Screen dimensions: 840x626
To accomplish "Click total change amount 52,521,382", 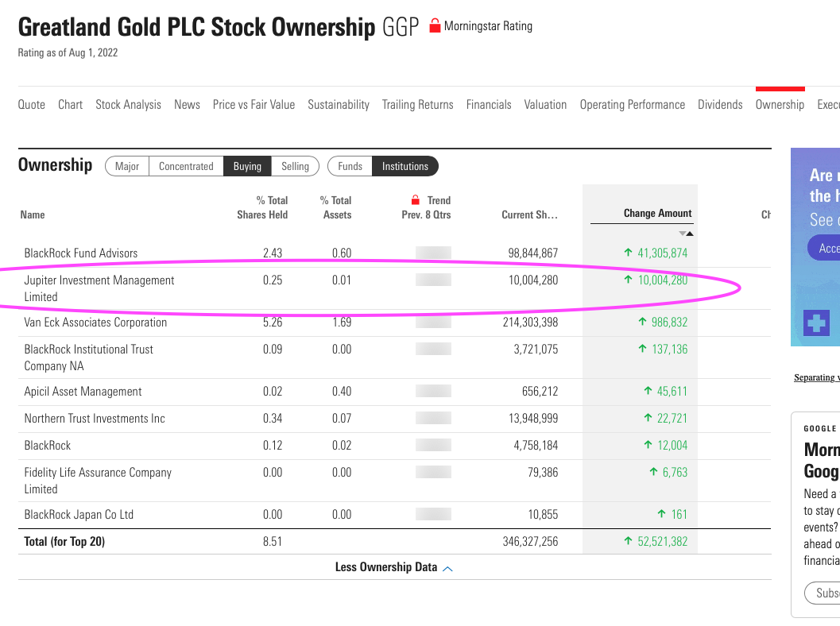I will tap(662, 541).
